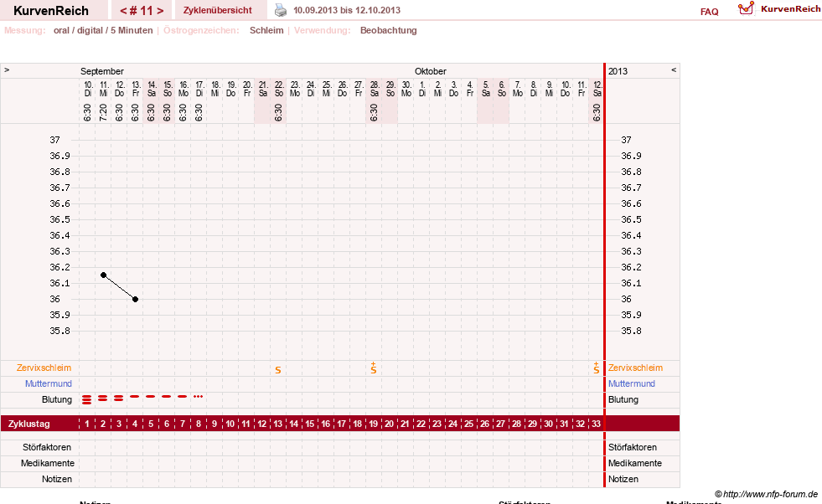This screenshot has width=822, height=504.
Task: Click the left Muttermund row label
Action: pyautogui.click(x=49, y=383)
